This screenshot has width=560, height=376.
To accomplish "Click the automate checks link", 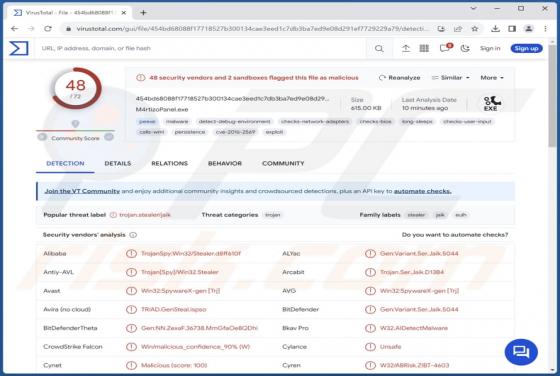I will coord(422,191).
